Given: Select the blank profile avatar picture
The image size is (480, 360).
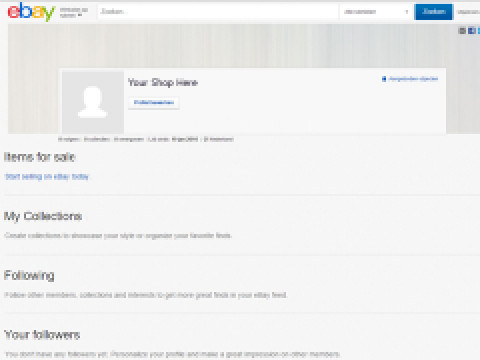Looking at the screenshot, I should (x=93, y=102).
